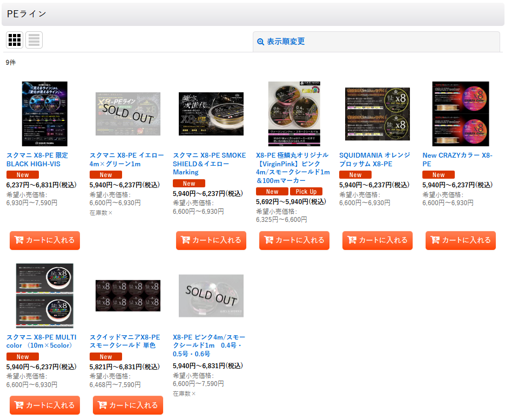Image resolution: width=505 pixels, height=420 pixels.
Task: Click New badge under オレンジブロッサム X8-PE
Action: click(355, 175)
